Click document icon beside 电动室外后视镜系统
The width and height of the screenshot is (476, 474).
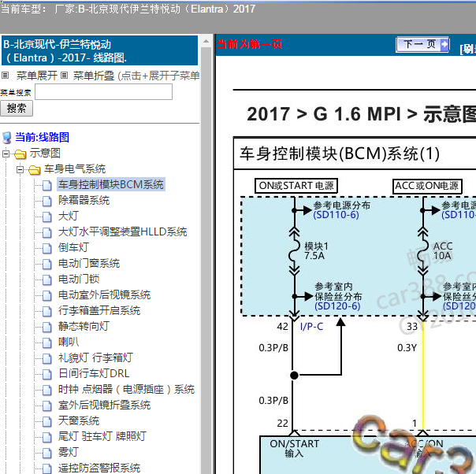click(x=46, y=296)
